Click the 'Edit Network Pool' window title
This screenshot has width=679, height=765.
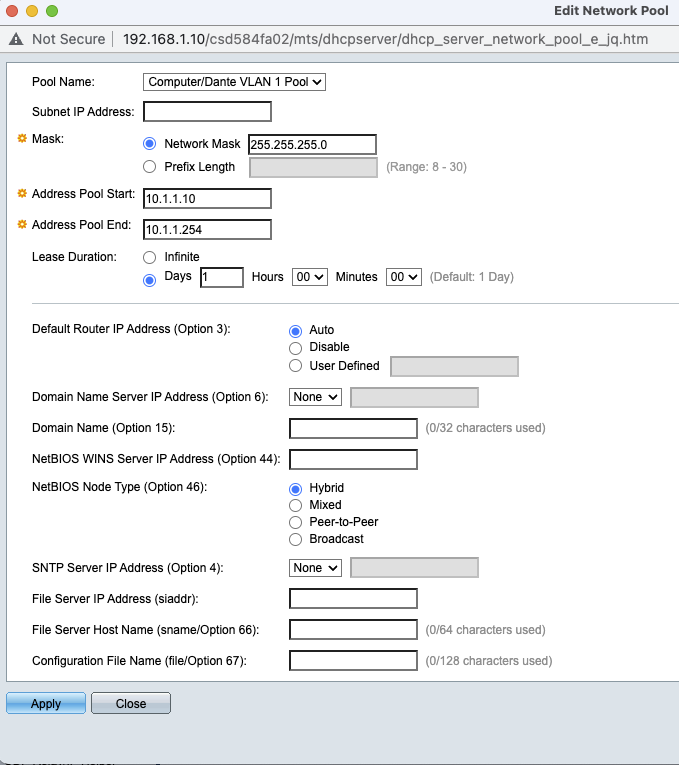[x=611, y=11]
